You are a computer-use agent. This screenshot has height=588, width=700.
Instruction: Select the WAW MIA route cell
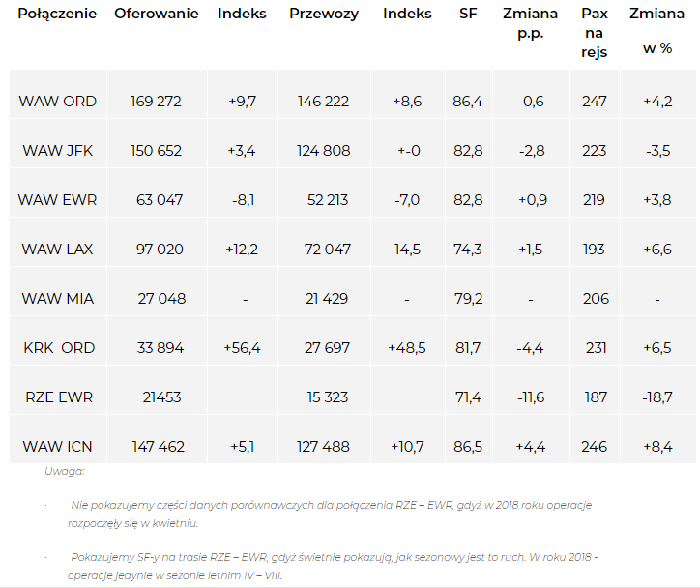(x=58, y=298)
